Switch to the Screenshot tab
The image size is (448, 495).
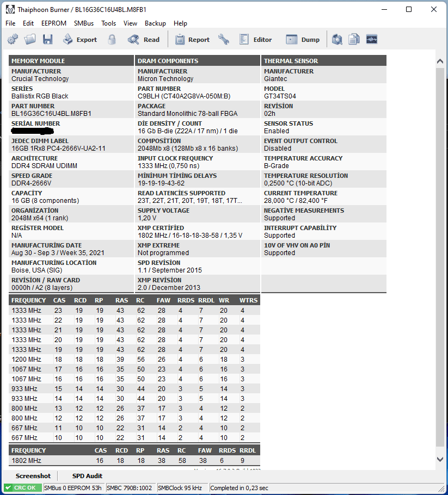[x=33, y=476]
